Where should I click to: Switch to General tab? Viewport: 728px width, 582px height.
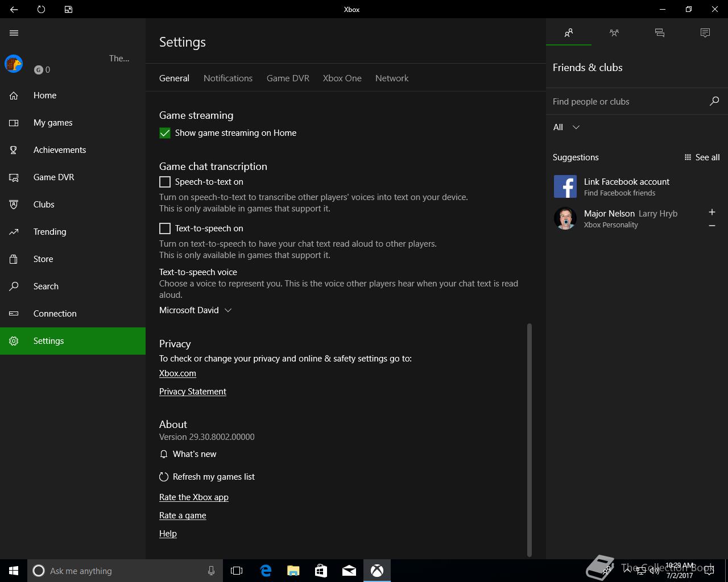(174, 78)
